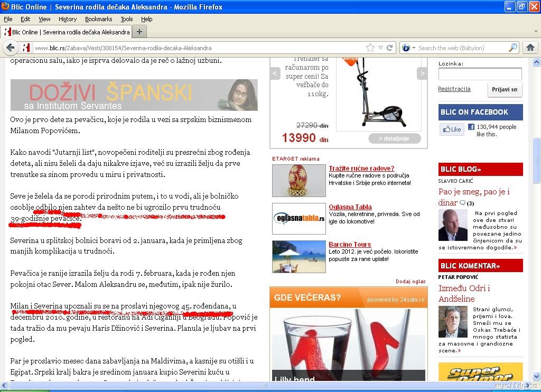Open the BLIC KOMENTAR section header
The image size is (541, 392).
[480, 266]
